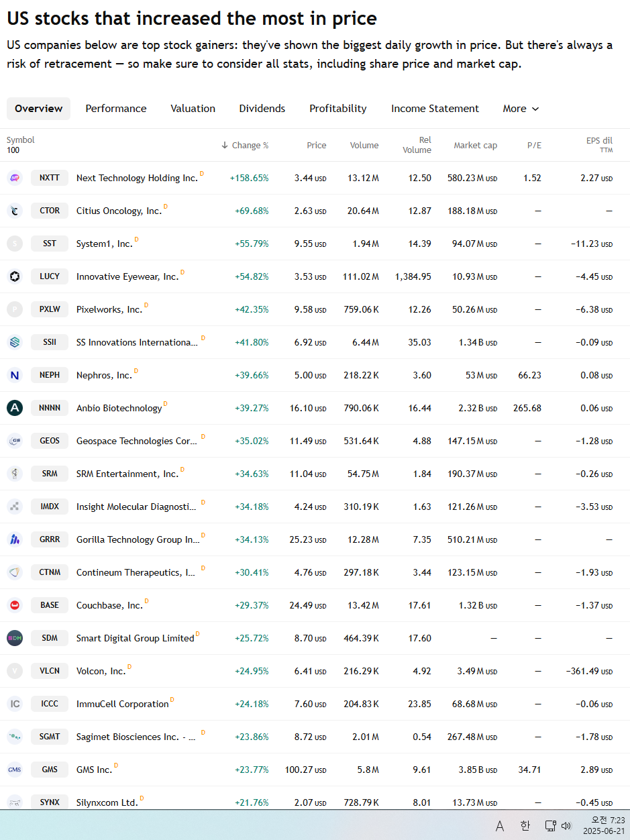This screenshot has width=630, height=840.
Task: Click the Innovative Eyewear logo icon
Action: tap(15, 276)
